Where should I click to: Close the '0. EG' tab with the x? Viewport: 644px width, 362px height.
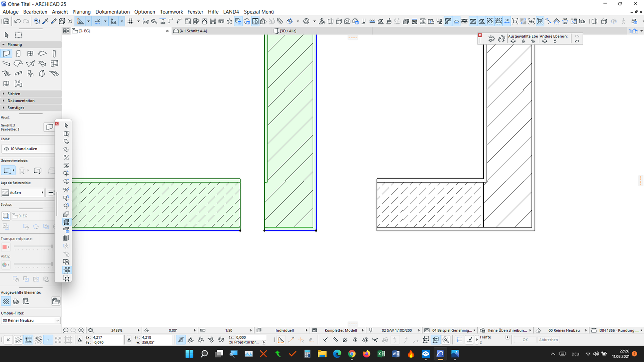[x=168, y=31]
